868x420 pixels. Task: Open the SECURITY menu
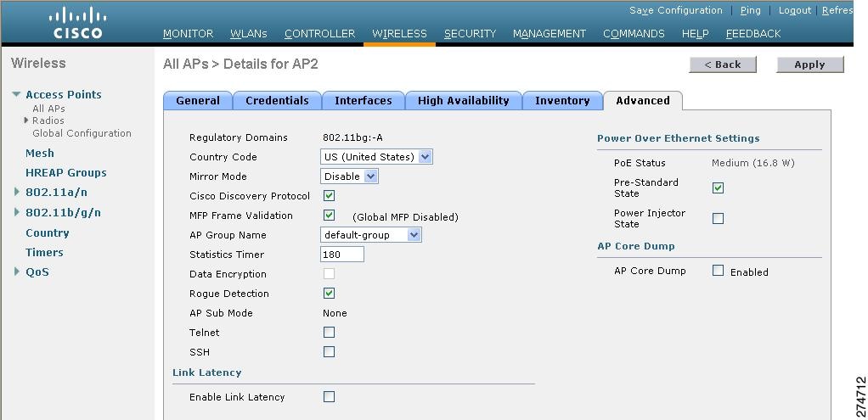470,34
